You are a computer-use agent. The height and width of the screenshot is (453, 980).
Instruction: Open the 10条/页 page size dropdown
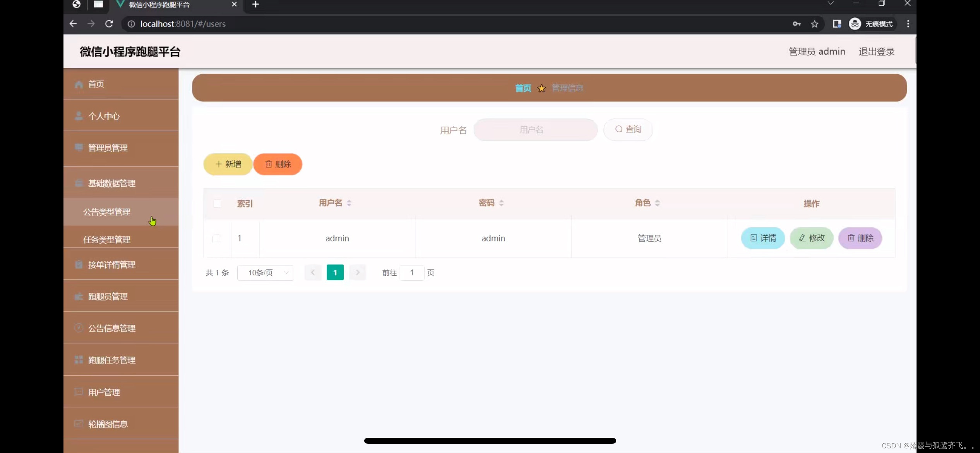pyautogui.click(x=265, y=273)
